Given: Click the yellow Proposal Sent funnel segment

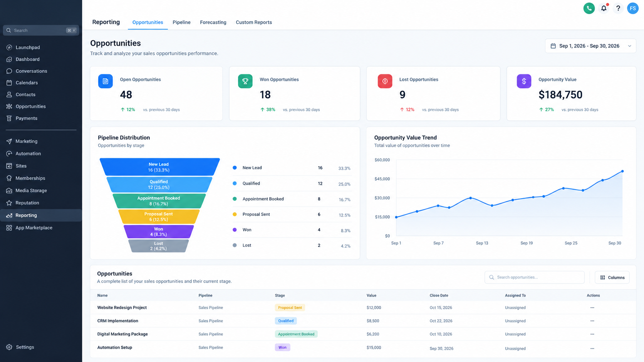Looking at the screenshot, I should coord(159,217).
